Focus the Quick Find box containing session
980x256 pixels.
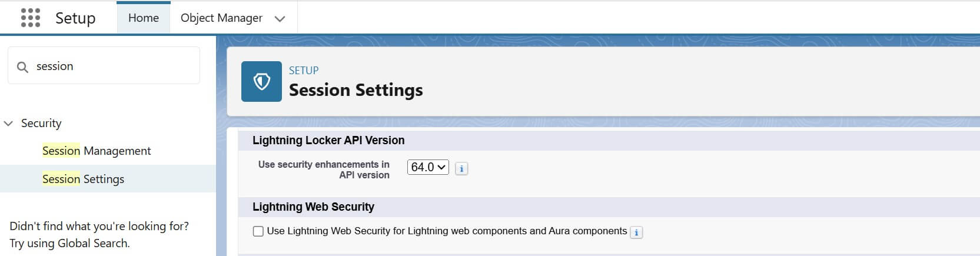coord(104,66)
